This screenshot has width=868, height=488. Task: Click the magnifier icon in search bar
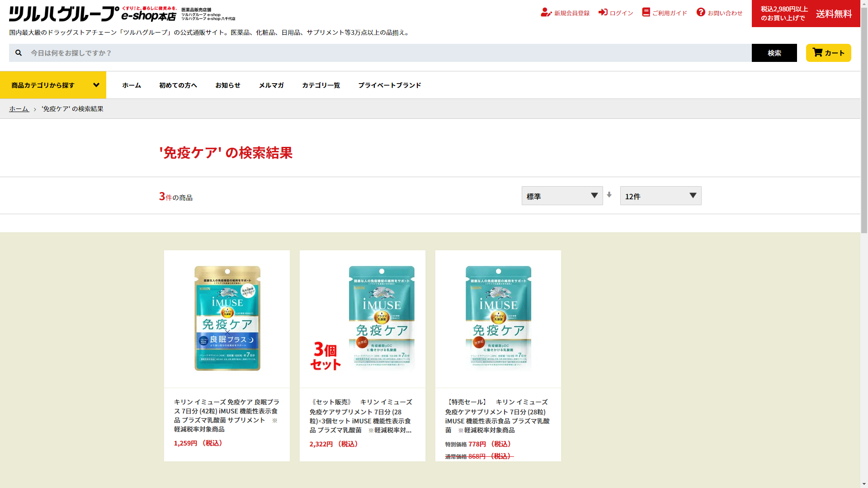tap(19, 53)
